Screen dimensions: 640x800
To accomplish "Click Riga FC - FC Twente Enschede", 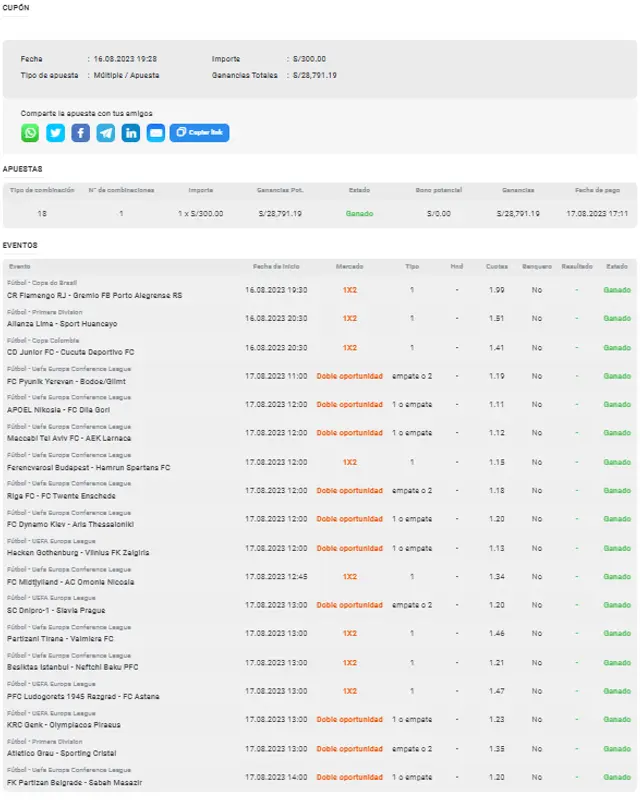I will click(x=61, y=496).
